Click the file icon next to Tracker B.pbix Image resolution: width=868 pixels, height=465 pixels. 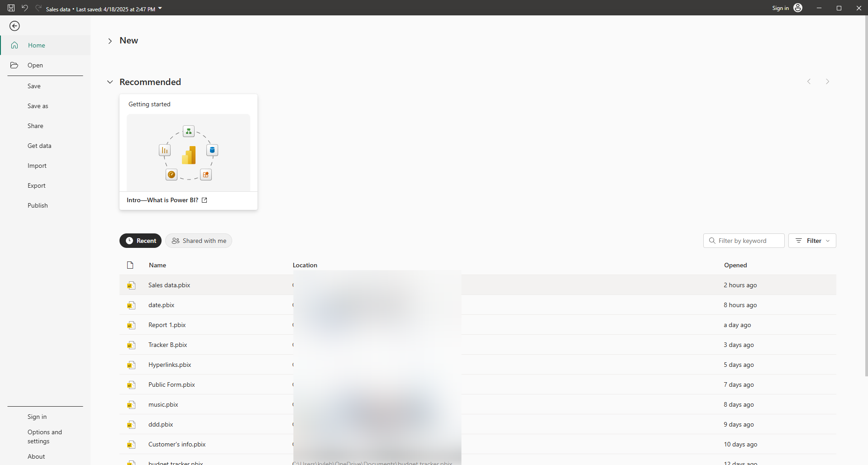(x=131, y=345)
